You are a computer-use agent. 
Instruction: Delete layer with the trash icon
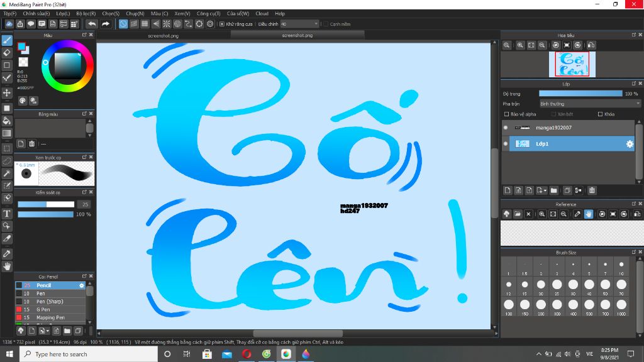point(592,190)
